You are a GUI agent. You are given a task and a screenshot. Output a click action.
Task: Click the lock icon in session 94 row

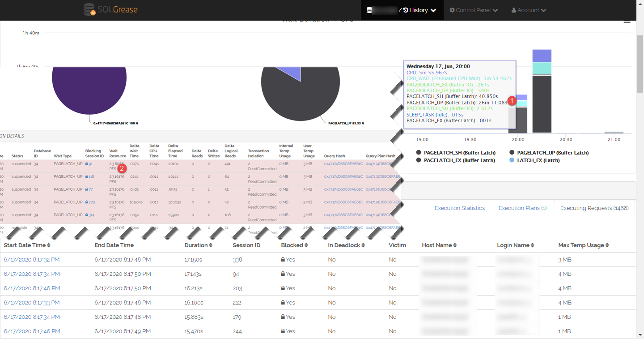[x=283, y=274]
